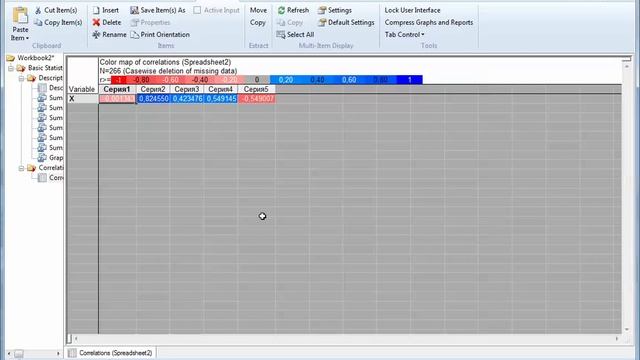Select the Серия5 column header
This screenshot has height=360, width=640.
pos(256,89)
